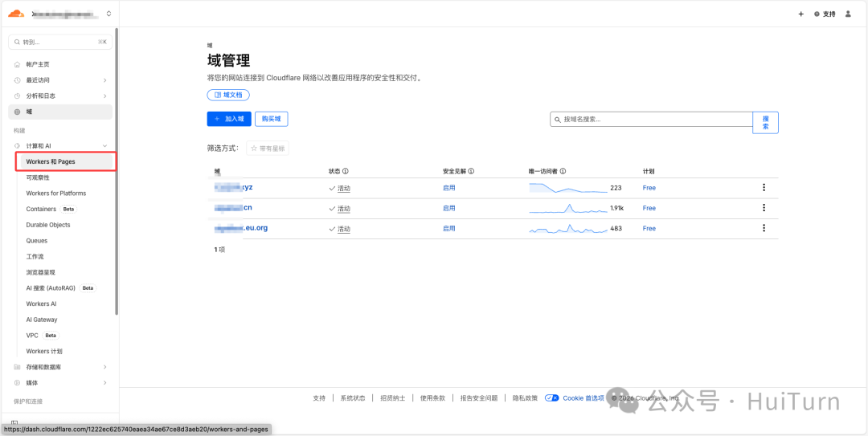868x436 pixels.
Task: Click 活动 status in .eu.org row
Action: (344, 229)
